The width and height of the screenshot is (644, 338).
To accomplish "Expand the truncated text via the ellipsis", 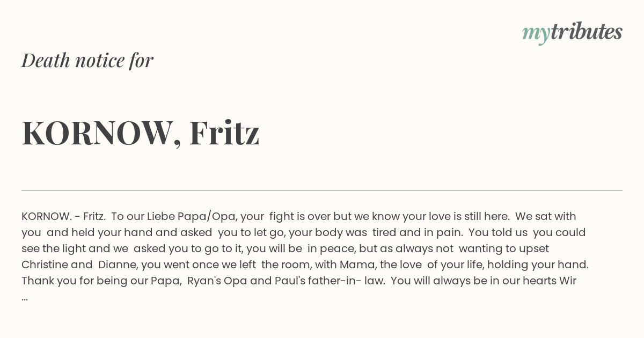I will tap(25, 297).
